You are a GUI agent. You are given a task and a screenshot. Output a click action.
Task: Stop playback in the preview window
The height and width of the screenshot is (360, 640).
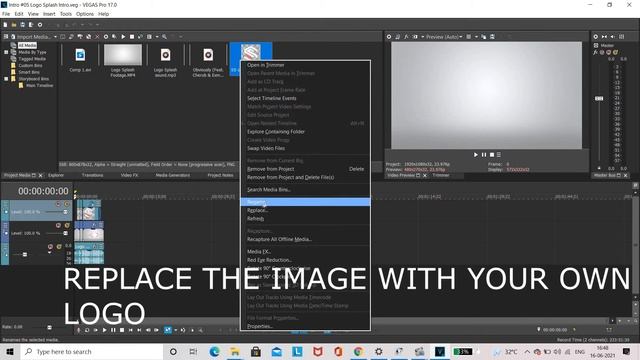[x=492, y=155]
